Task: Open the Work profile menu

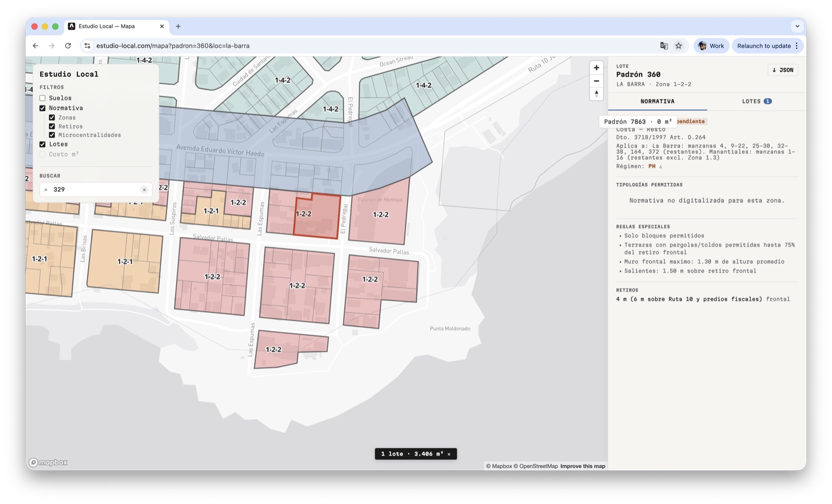Action: click(711, 46)
